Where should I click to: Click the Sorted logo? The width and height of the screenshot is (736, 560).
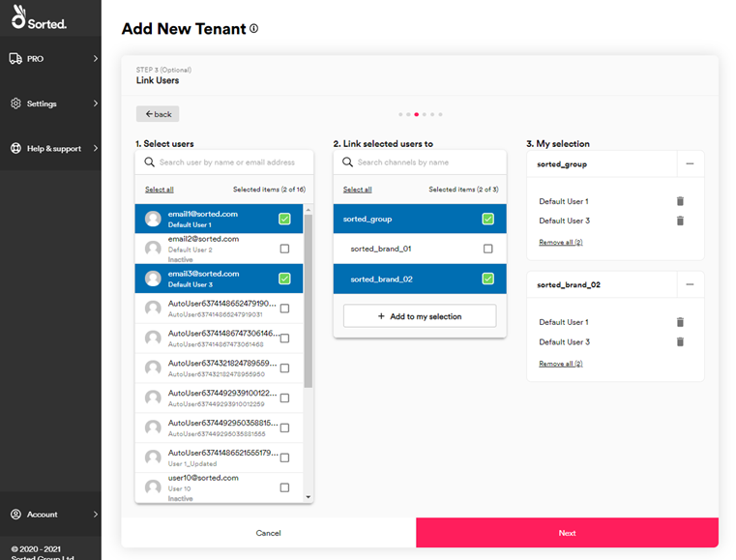pos(39,17)
